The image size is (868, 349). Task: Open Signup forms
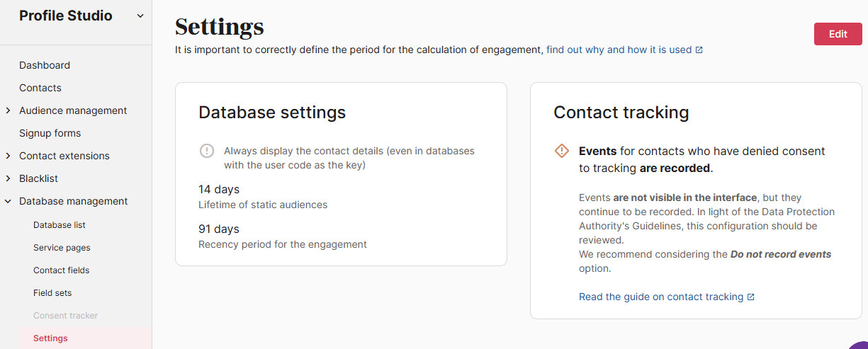50,133
